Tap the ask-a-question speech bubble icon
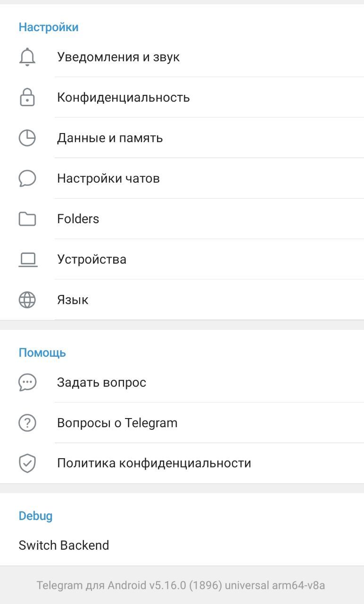The width and height of the screenshot is (364, 604). point(27,382)
